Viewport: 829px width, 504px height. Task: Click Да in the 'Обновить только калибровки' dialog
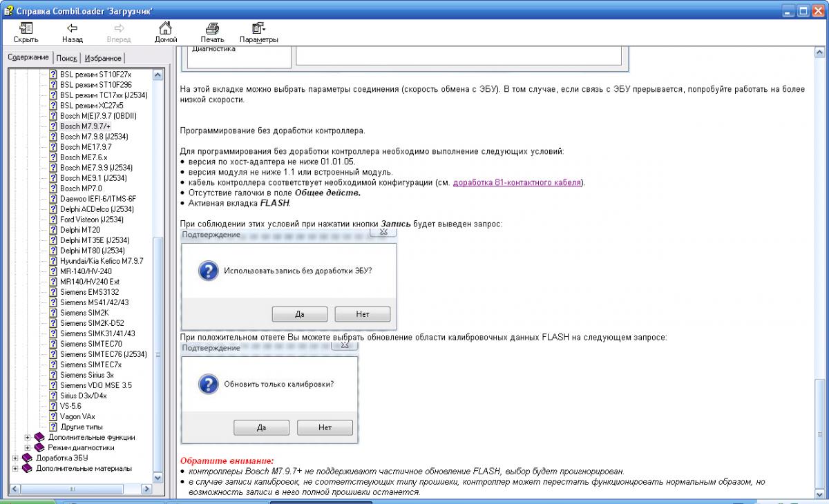point(261,427)
